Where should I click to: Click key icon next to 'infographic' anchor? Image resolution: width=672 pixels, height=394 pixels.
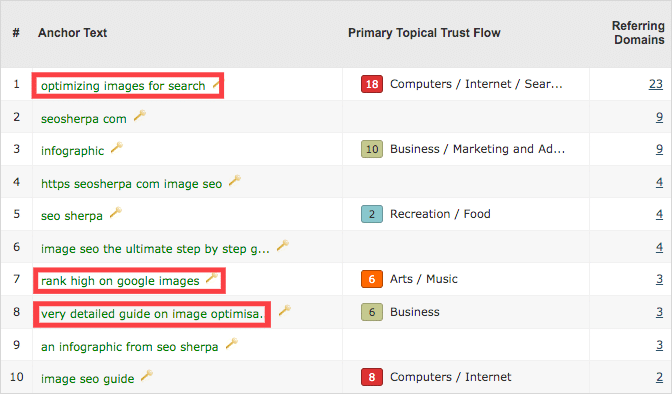(117, 148)
